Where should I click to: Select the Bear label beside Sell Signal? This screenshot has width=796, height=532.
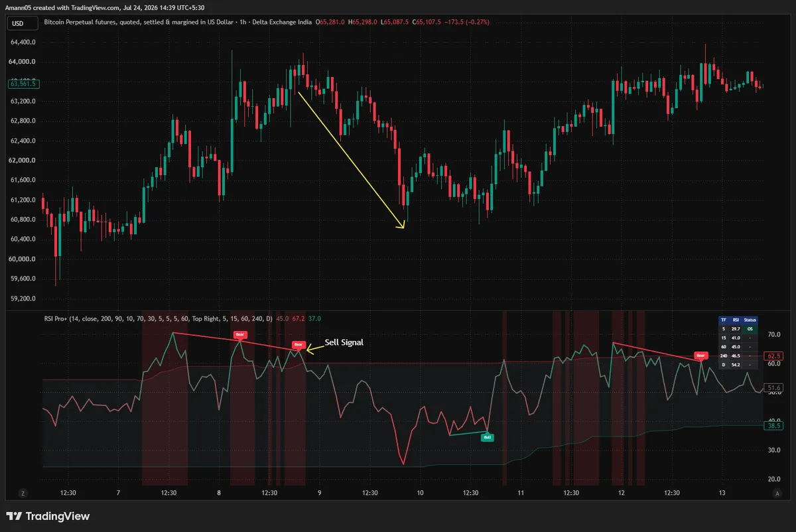coord(298,345)
